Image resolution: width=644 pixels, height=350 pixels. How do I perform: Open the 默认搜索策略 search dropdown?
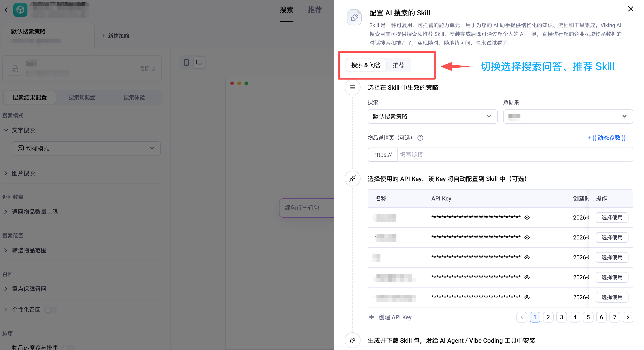point(432,117)
